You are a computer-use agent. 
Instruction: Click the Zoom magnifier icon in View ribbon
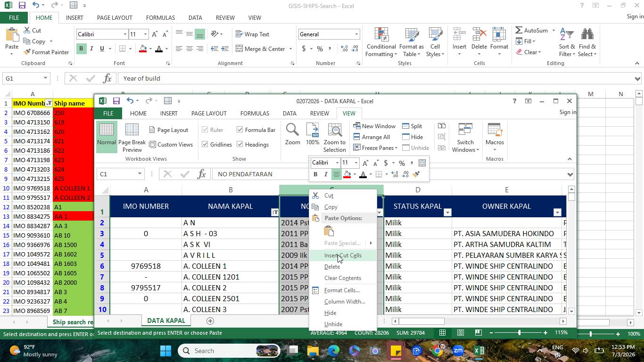tap(292, 130)
